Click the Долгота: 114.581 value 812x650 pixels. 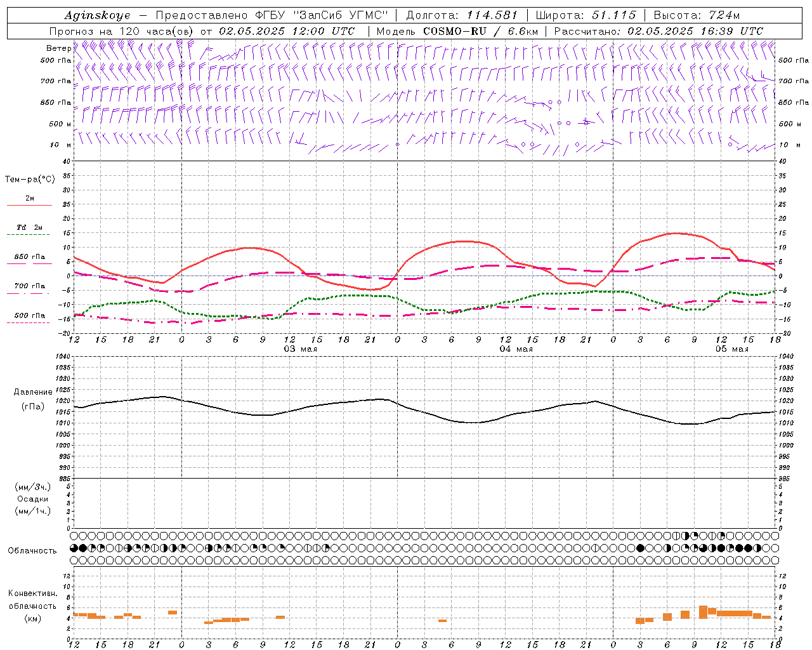pyautogui.click(x=462, y=15)
